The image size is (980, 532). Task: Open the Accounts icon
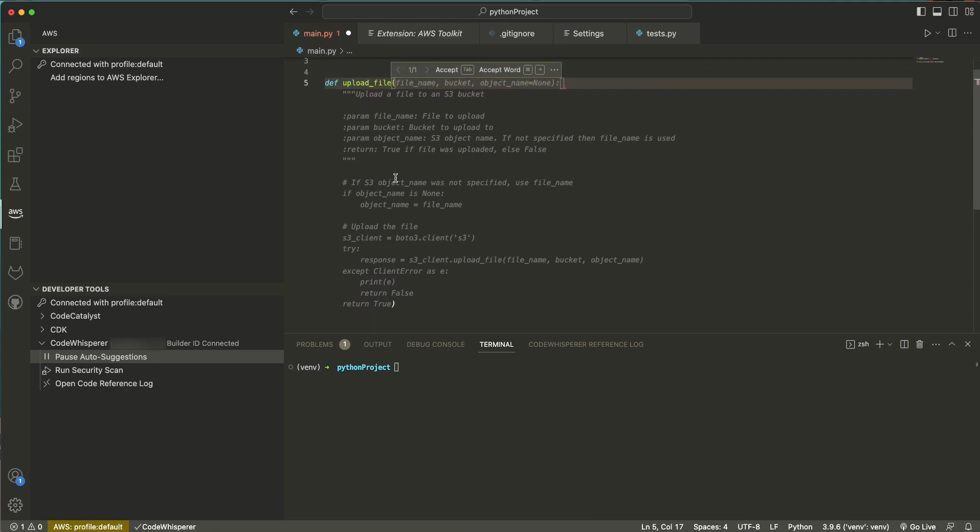(16, 477)
